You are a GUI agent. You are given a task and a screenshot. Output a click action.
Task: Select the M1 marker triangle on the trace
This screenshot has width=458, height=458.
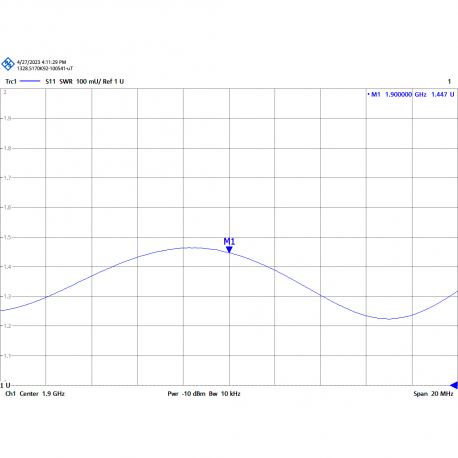[x=229, y=249]
